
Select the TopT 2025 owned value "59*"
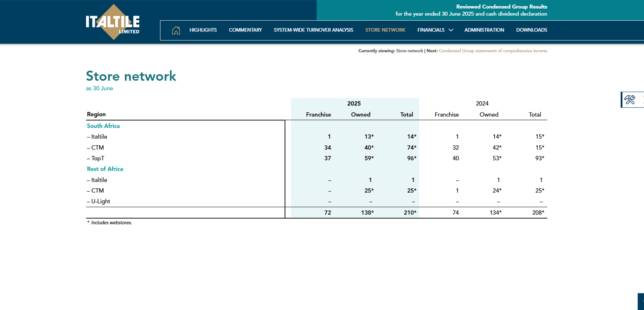coord(369,158)
